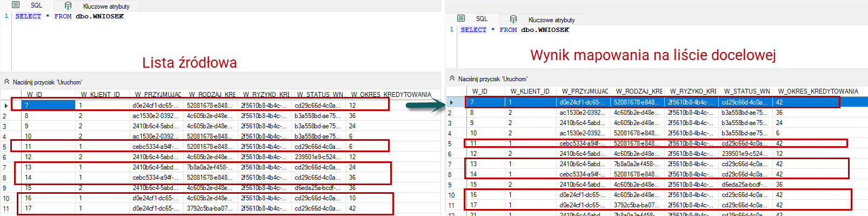Select W_ID cell 21 in the target list table

tap(486, 214)
